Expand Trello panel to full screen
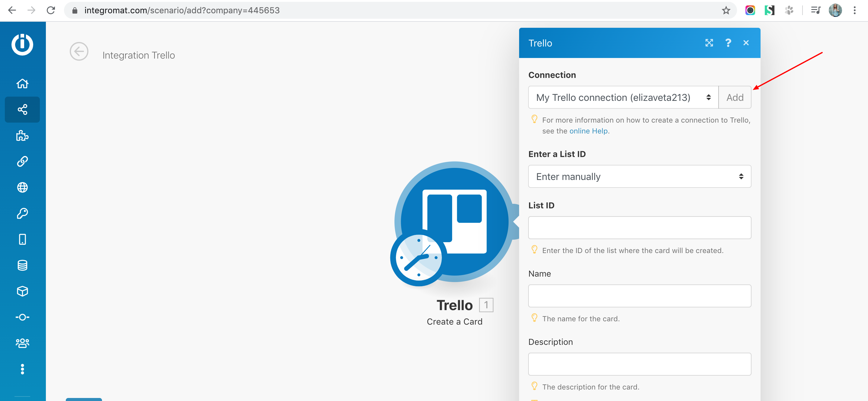 pyautogui.click(x=709, y=43)
